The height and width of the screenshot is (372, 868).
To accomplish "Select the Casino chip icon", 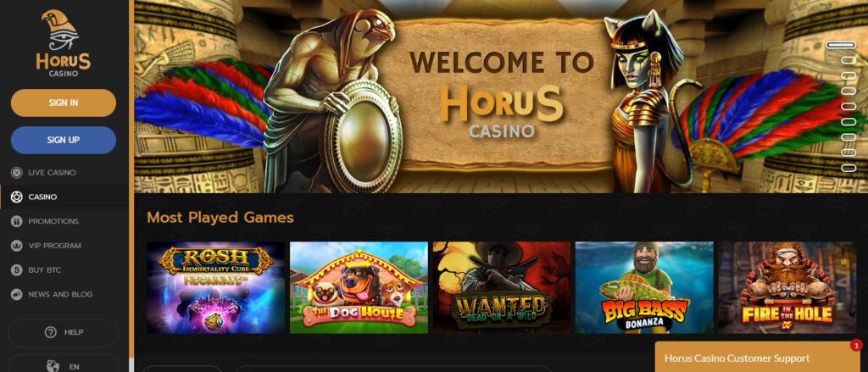I will pyautogui.click(x=17, y=197).
